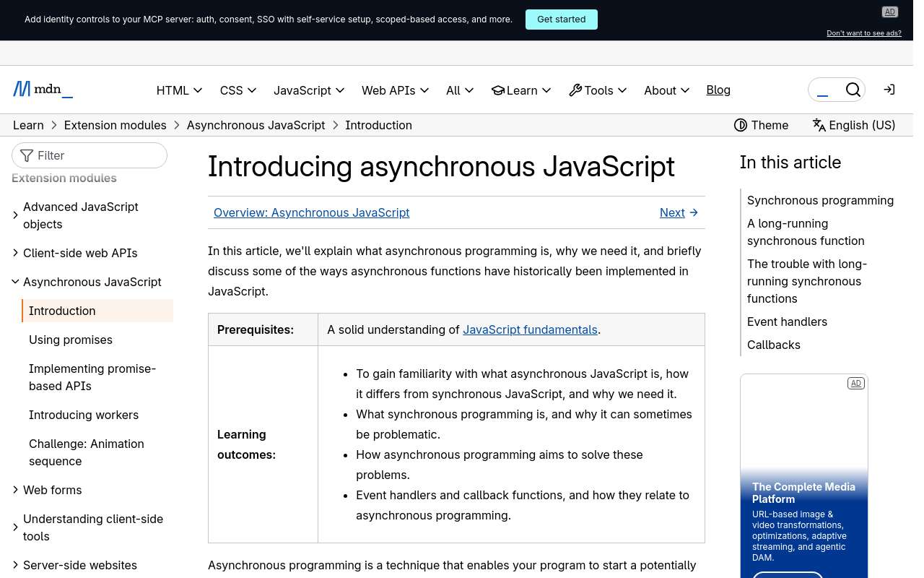
Task: Open the All dropdown menu
Action: click(x=460, y=90)
